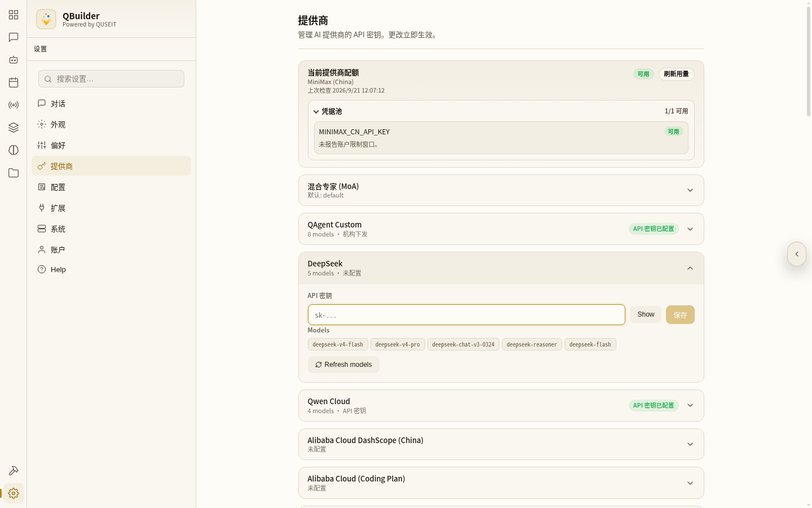Open the chat bubble icon in left rail
The height and width of the screenshot is (508, 812).
[14, 37]
